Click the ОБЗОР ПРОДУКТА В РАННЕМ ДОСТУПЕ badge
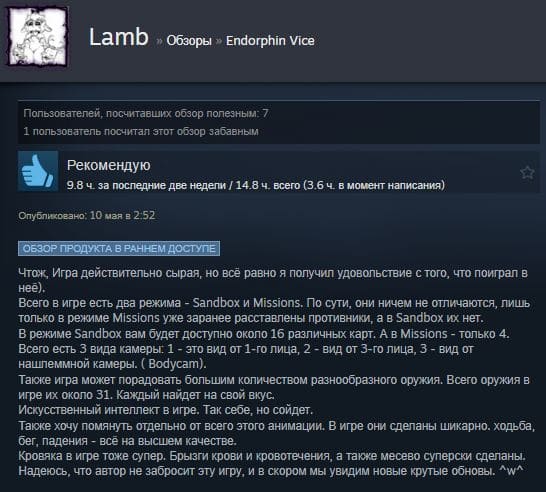Screen dimensions: 546x492 [x=119, y=248]
